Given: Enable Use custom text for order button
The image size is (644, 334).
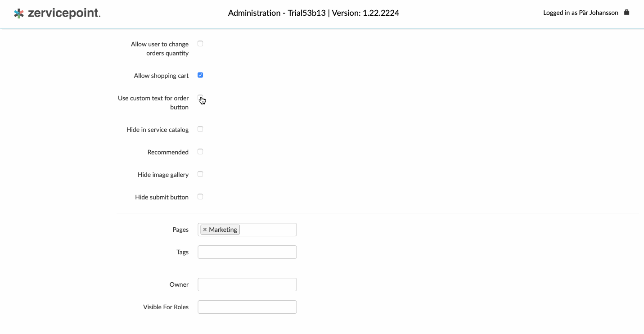Looking at the screenshot, I should (200, 98).
